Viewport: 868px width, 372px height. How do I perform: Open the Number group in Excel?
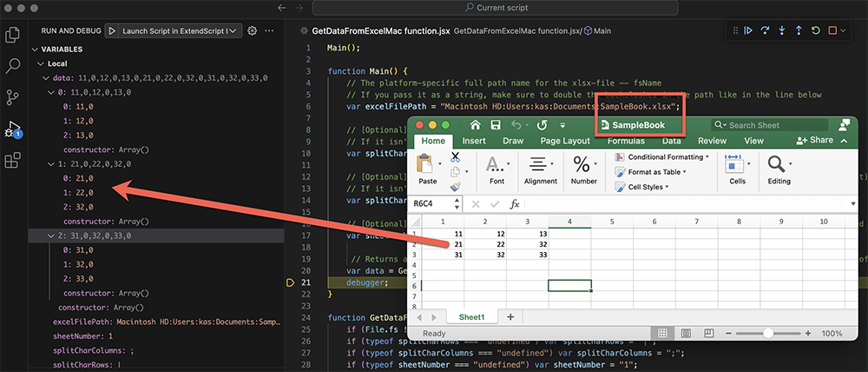pyautogui.click(x=584, y=169)
